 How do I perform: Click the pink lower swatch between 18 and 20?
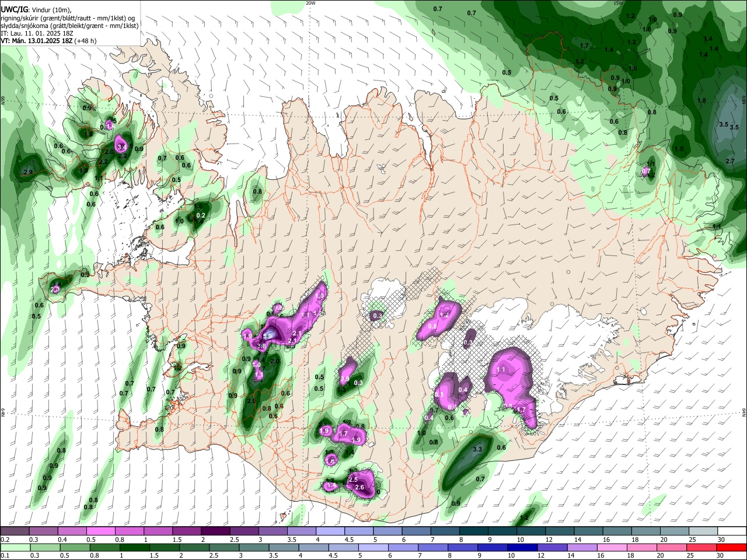pyautogui.click(x=642, y=547)
